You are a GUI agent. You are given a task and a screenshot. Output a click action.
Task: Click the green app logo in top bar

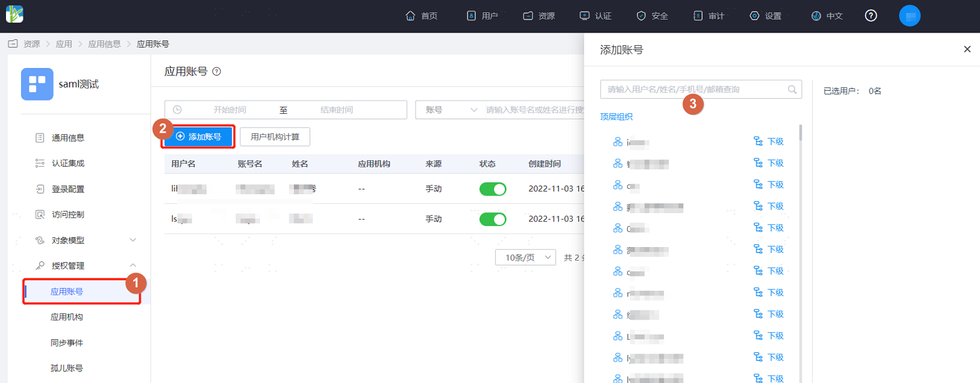[14, 14]
